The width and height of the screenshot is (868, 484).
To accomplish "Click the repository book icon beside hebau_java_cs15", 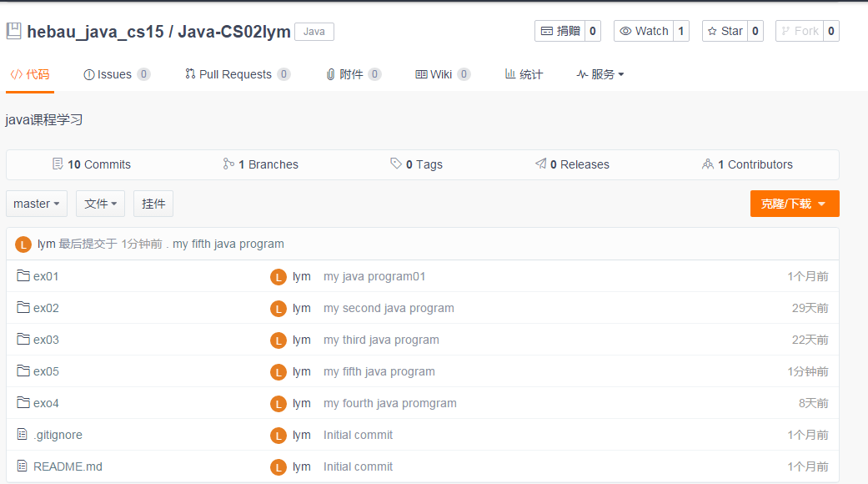I will pos(14,31).
